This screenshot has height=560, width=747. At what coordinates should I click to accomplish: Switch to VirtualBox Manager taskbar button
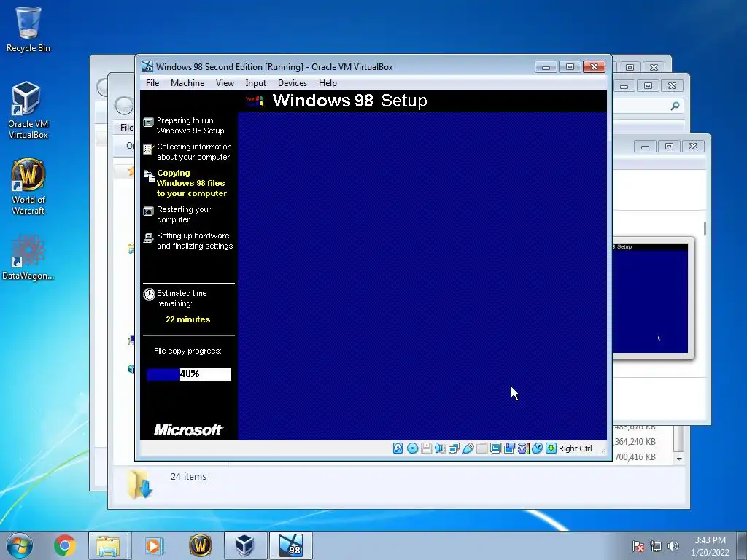(245, 545)
